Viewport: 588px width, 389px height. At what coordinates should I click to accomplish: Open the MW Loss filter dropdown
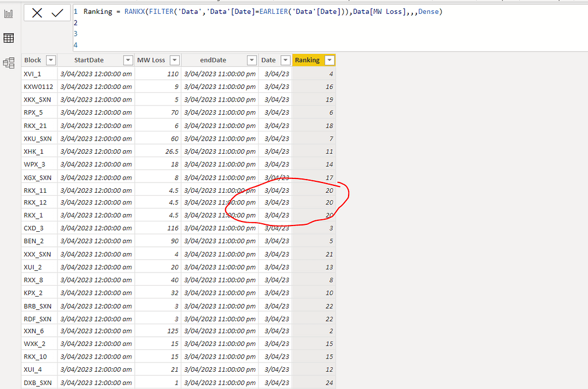(x=174, y=60)
